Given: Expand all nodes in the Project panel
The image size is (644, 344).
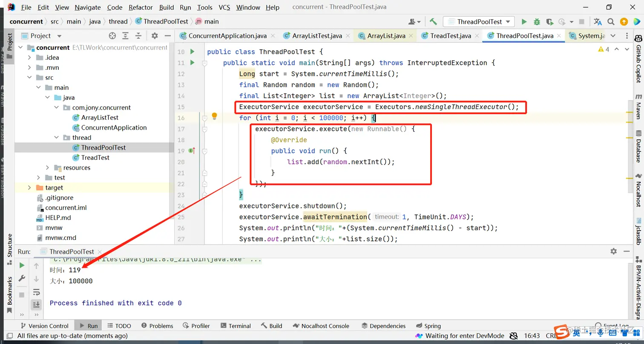Looking at the screenshot, I should pyautogui.click(x=125, y=36).
